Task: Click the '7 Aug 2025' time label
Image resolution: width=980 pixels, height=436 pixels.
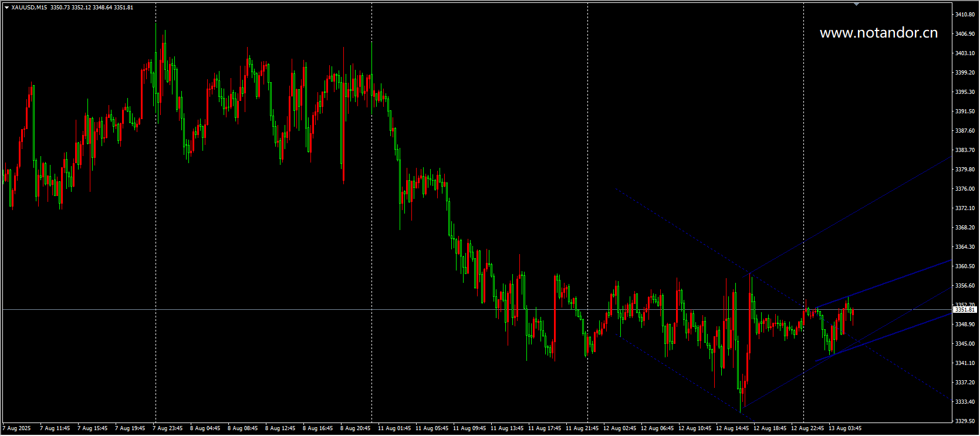Action: point(18,428)
